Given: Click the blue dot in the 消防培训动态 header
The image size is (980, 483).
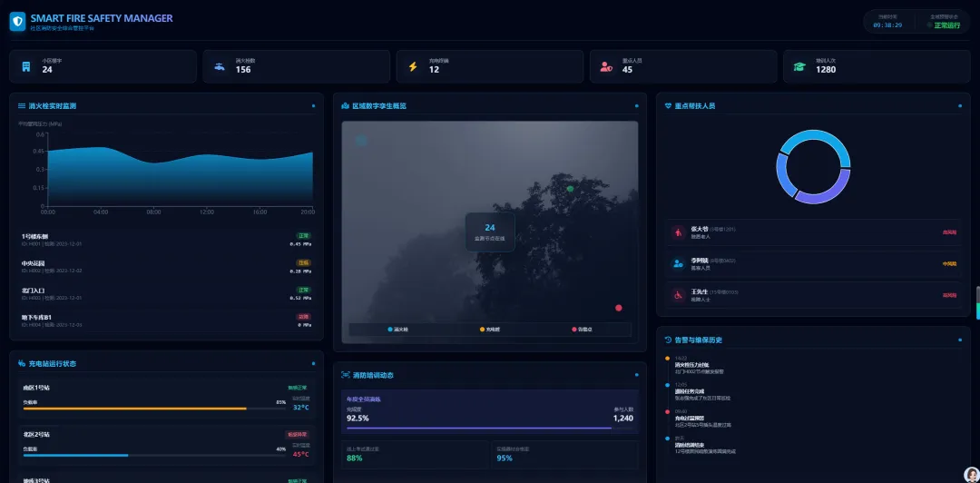Looking at the screenshot, I should click(x=636, y=375).
